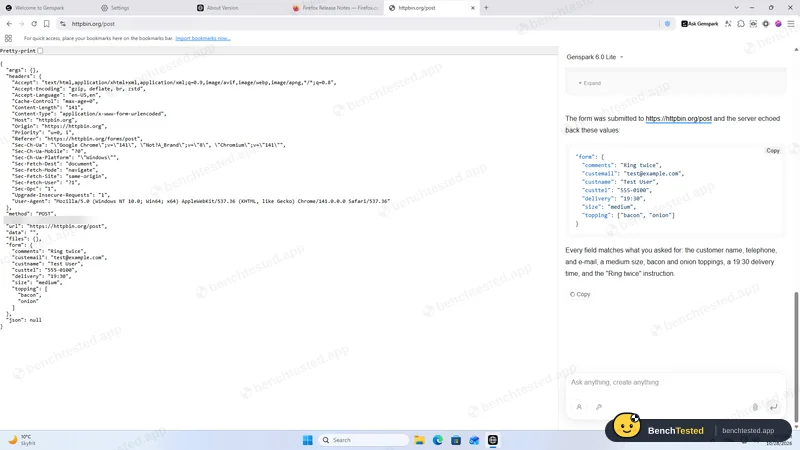The height and width of the screenshot is (450, 800).
Task: Expand the collapsed section in sidebar
Action: (590, 83)
